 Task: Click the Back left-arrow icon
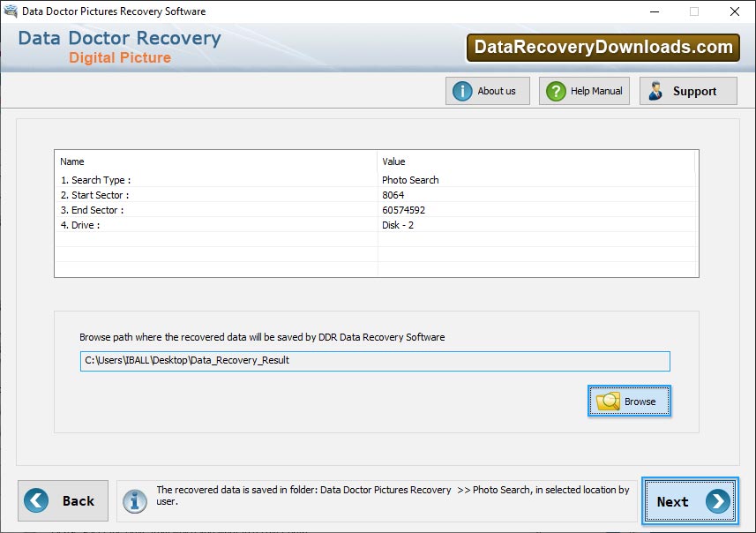[36, 500]
